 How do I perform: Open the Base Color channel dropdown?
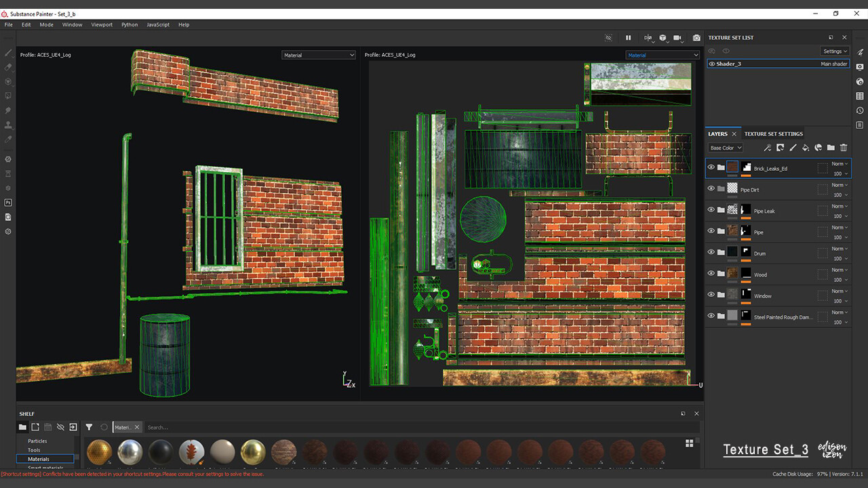coord(726,148)
